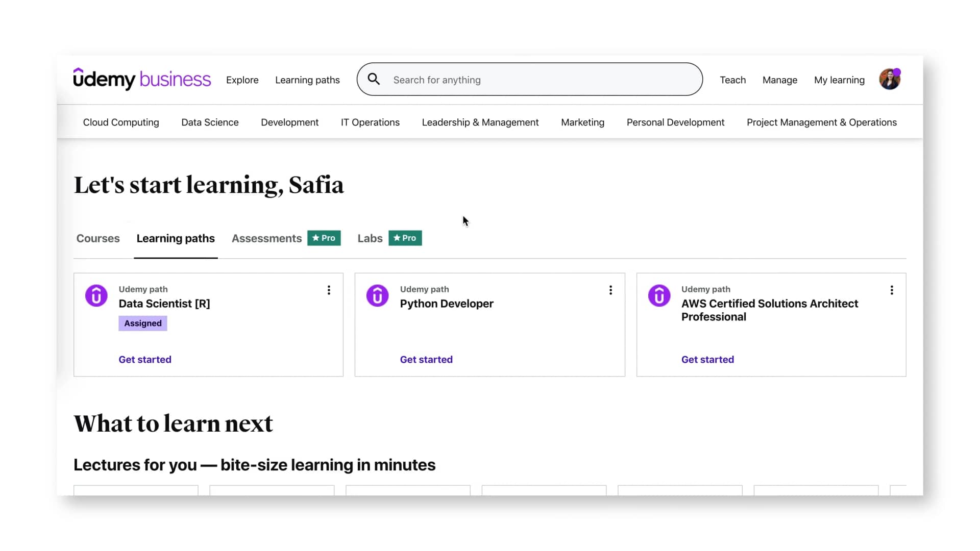
Task: Open the user profile avatar
Action: (890, 79)
